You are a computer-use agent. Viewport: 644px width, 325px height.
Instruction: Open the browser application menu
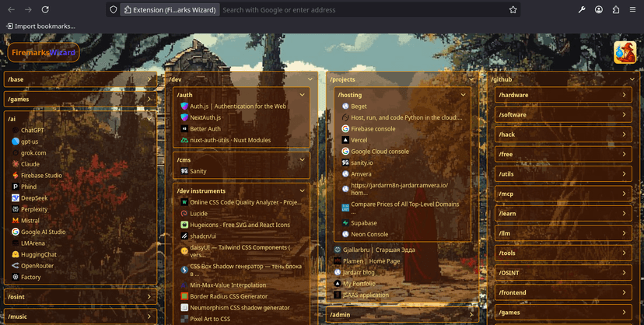tap(633, 10)
